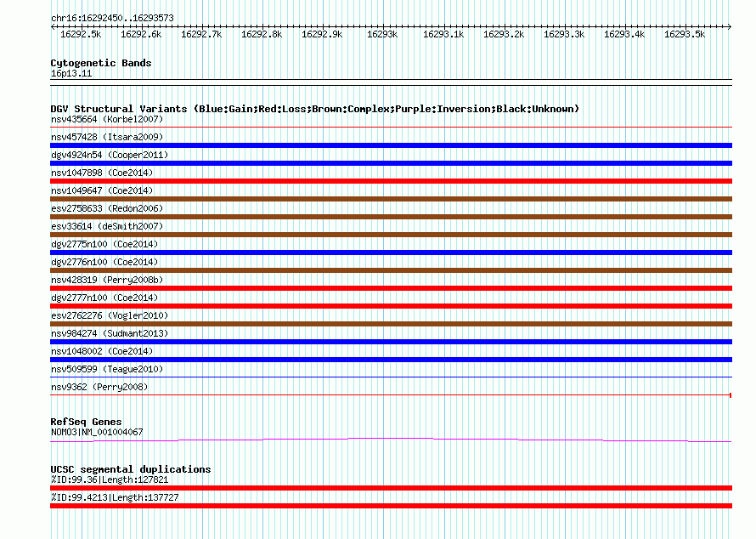Open variant nsv457428 (Itsara2009) label
This screenshot has width=756, height=539.
(x=107, y=137)
